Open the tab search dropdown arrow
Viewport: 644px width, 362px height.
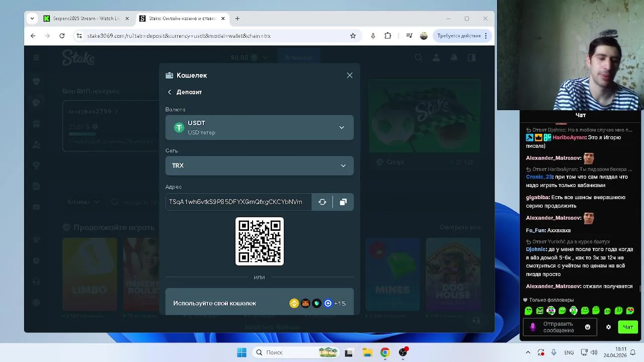click(32, 19)
